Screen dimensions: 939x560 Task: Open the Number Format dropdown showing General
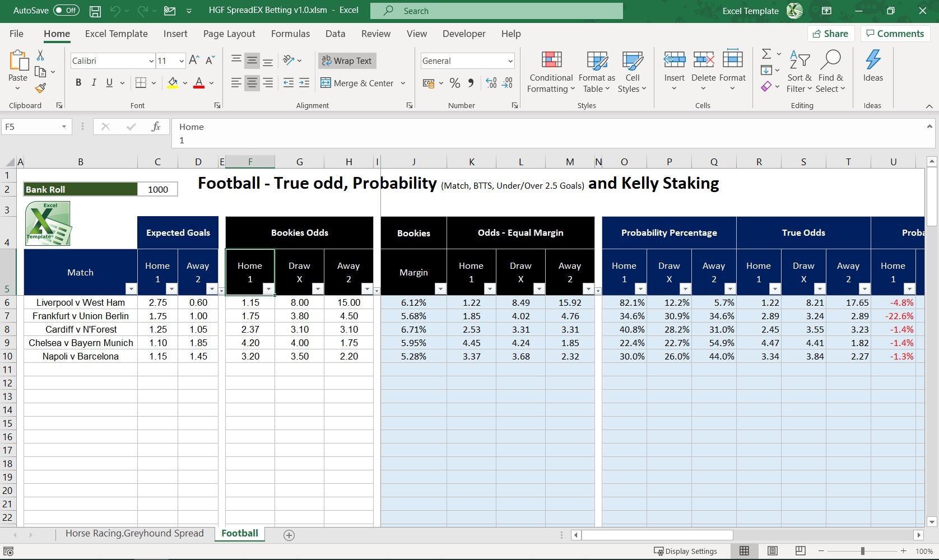click(x=467, y=60)
